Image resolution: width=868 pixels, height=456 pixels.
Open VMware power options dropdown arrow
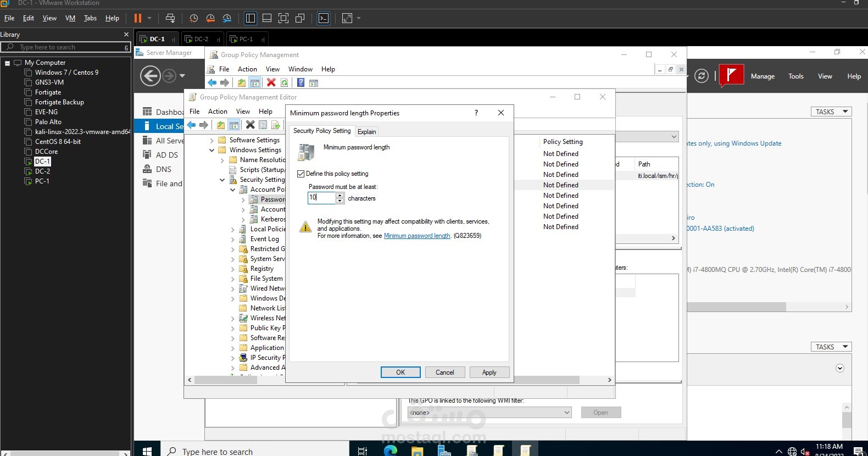[149, 18]
